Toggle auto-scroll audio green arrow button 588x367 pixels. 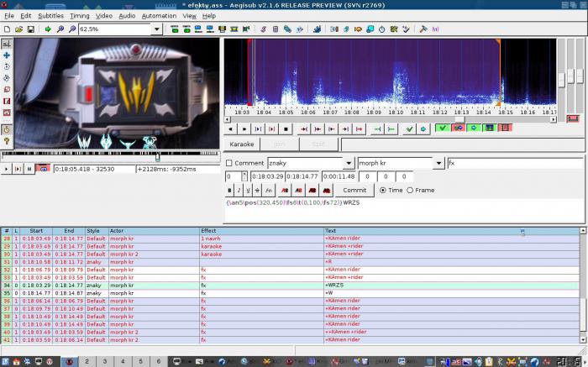coord(474,128)
